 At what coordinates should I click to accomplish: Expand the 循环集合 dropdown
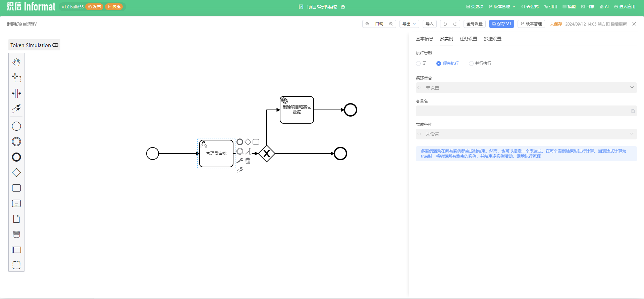point(526,88)
